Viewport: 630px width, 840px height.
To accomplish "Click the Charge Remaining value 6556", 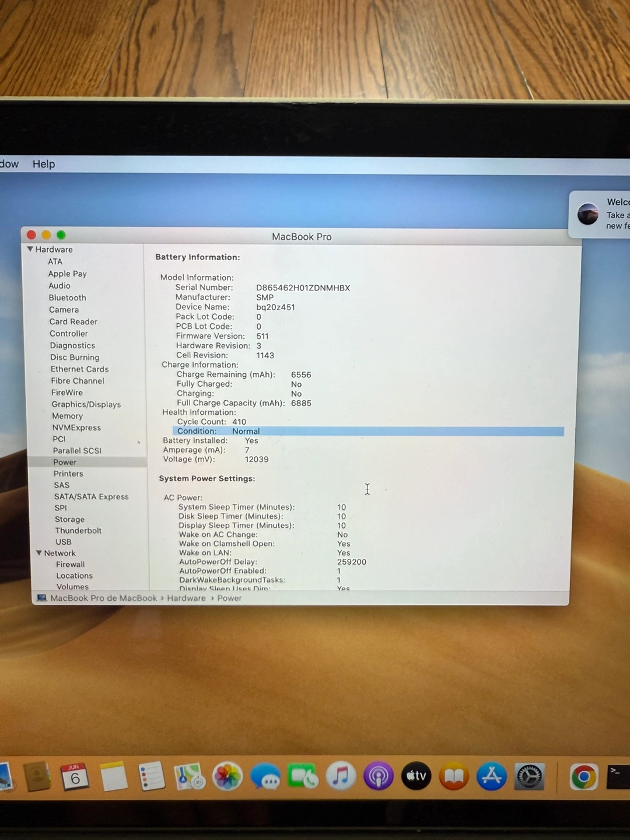I will coord(301,375).
